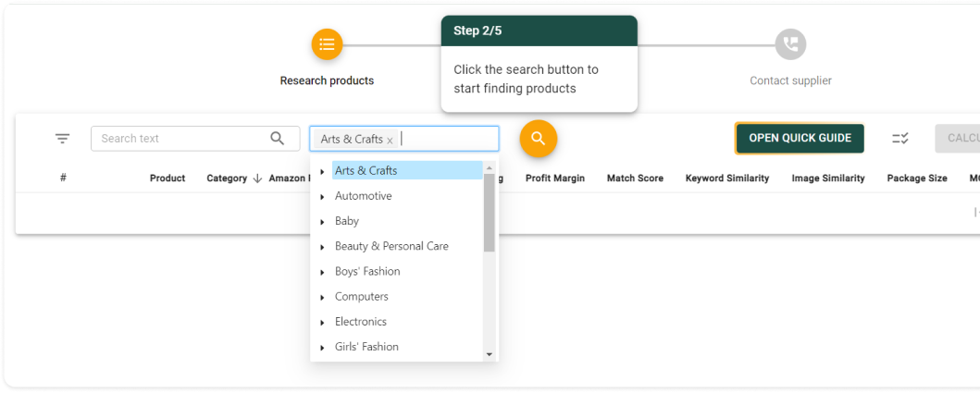Click the Contact supplier step label
This screenshot has height=393, width=980.
click(790, 81)
